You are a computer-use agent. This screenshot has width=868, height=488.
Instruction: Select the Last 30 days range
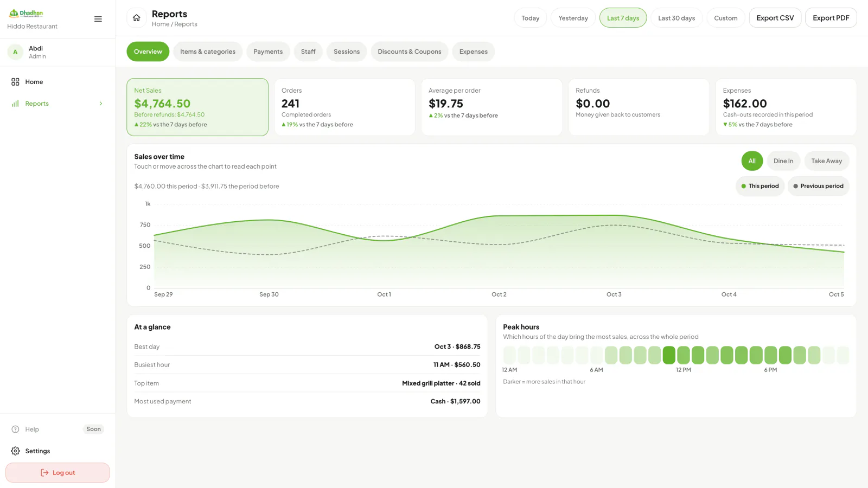[x=676, y=18]
